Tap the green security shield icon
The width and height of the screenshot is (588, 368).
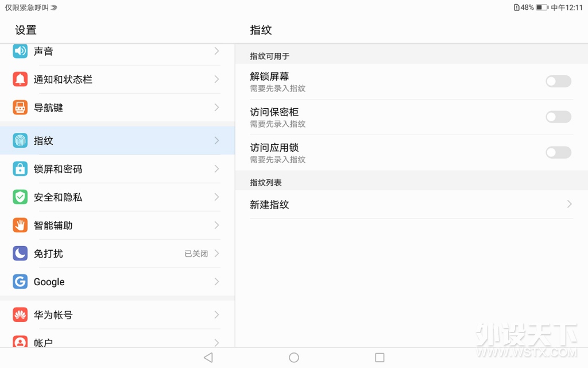(20, 197)
